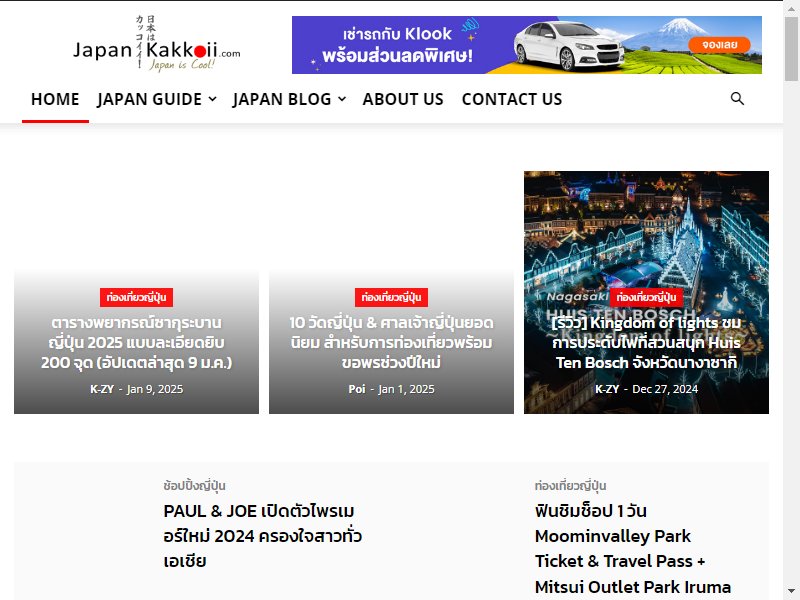Click the Jan 9, 2025 date text
This screenshot has width=800, height=600.
155,389
